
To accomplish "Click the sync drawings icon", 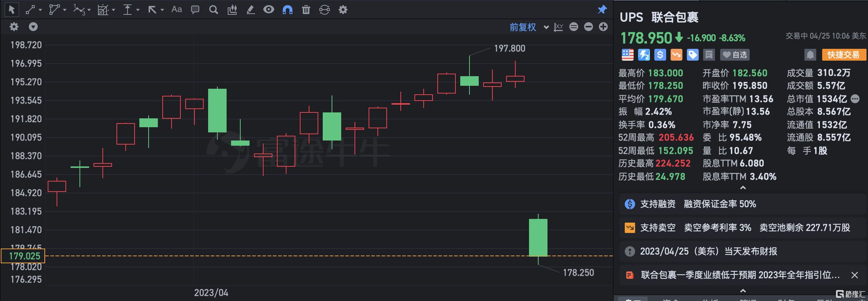I will tap(325, 10).
